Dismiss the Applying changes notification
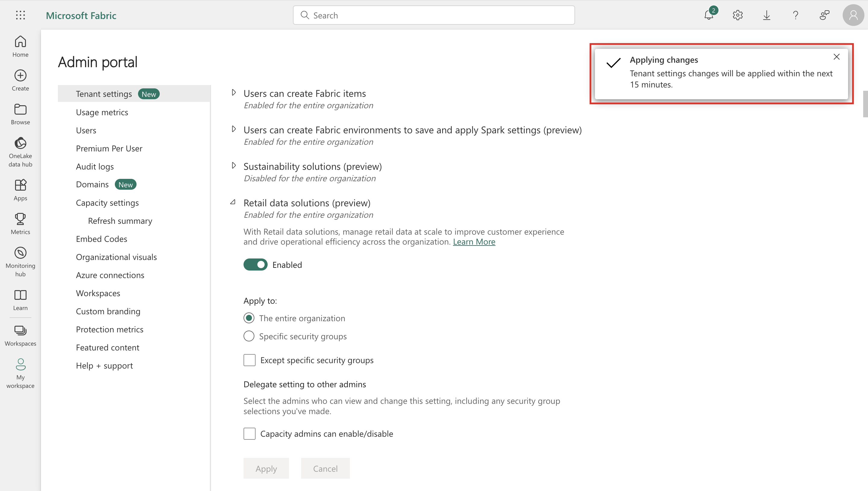 [x=837, y=57]
